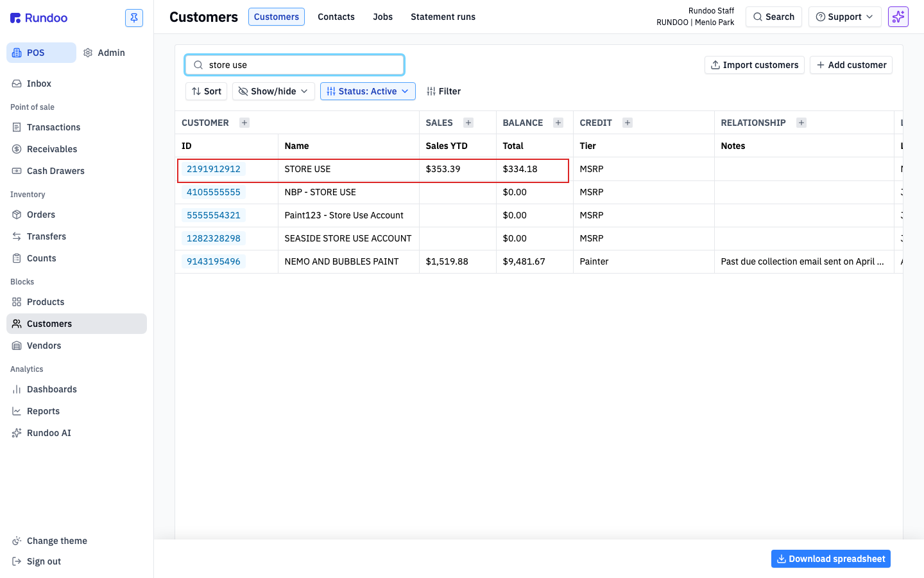Open Inbox in the sidebar

pos(76,83)
